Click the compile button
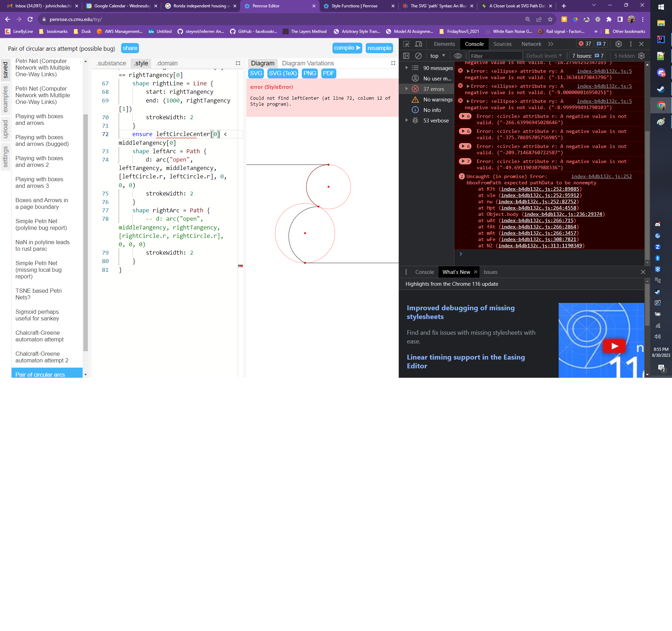672x631 pixels. (347, 48)
